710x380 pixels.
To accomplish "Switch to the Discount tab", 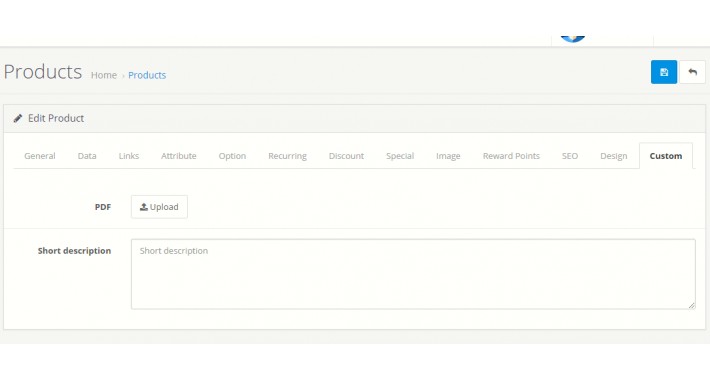I will (346, 156).
